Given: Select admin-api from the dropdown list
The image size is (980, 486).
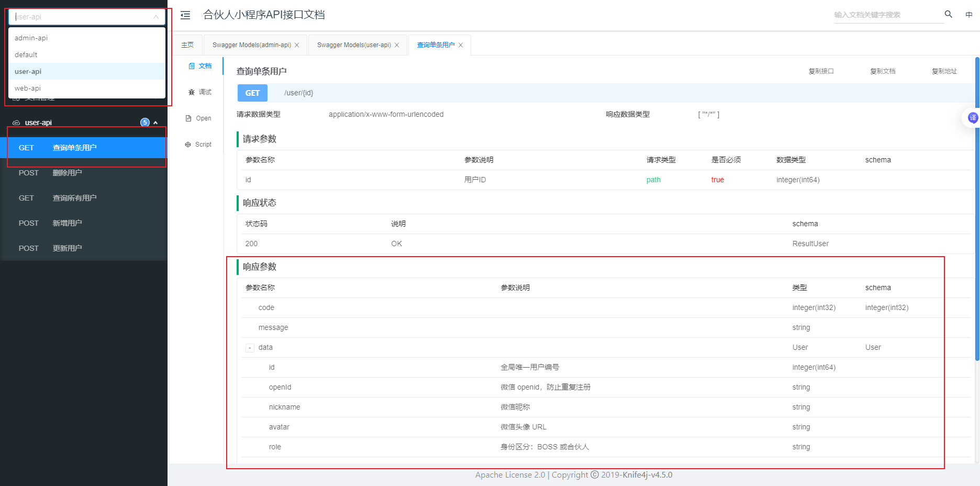Looking at the screenshot, I should point(31,38).
